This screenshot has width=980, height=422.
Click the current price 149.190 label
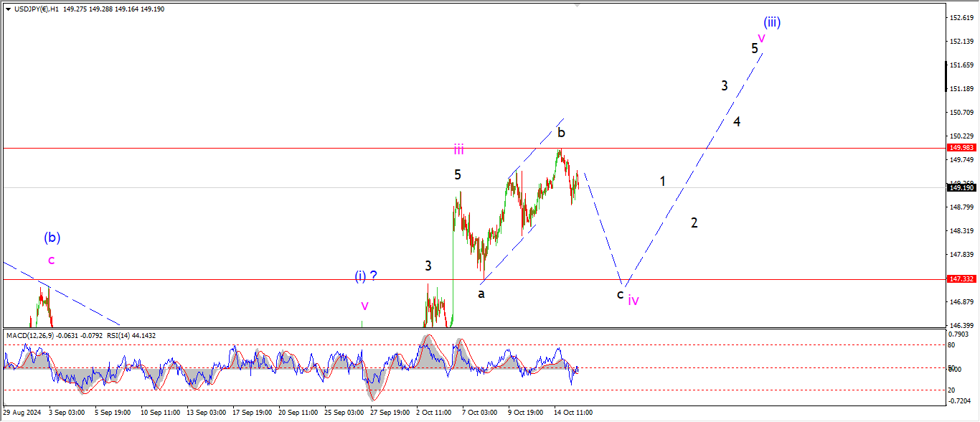click(961, 187)
